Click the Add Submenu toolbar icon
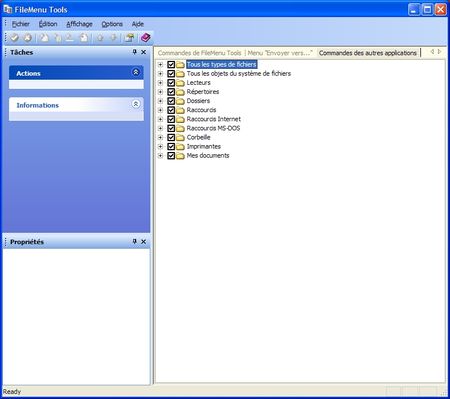The height and width of the screenshot is (399, 450). pyautogui.click(x=57, y=38)
